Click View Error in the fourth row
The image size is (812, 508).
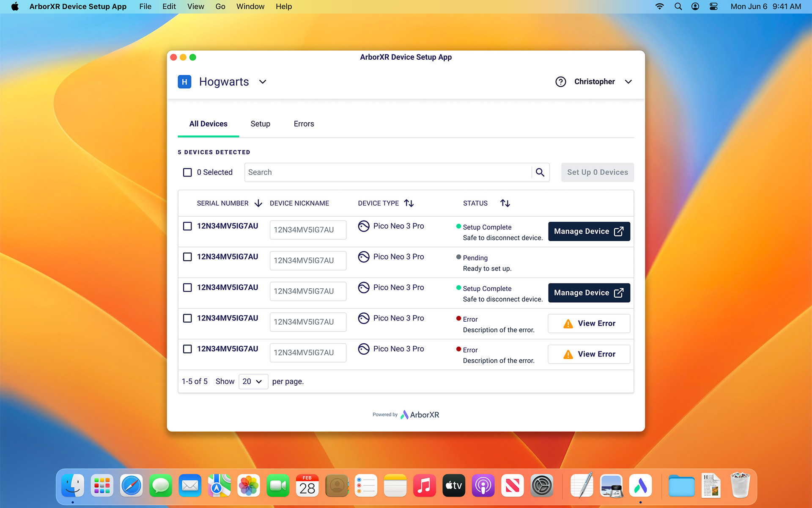click(589, 323)
